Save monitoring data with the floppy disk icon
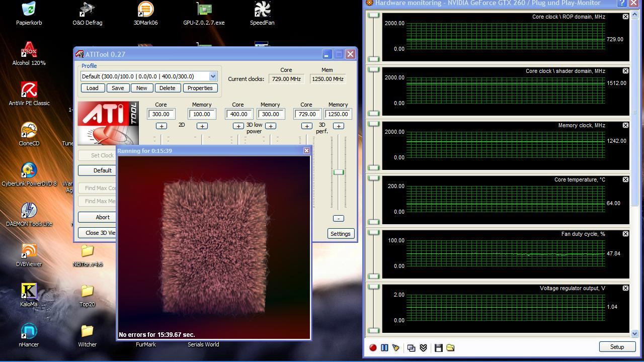Image resolution: width=644 pixels, height=362 pixels. pyautogui.click(x=438, y=347)
